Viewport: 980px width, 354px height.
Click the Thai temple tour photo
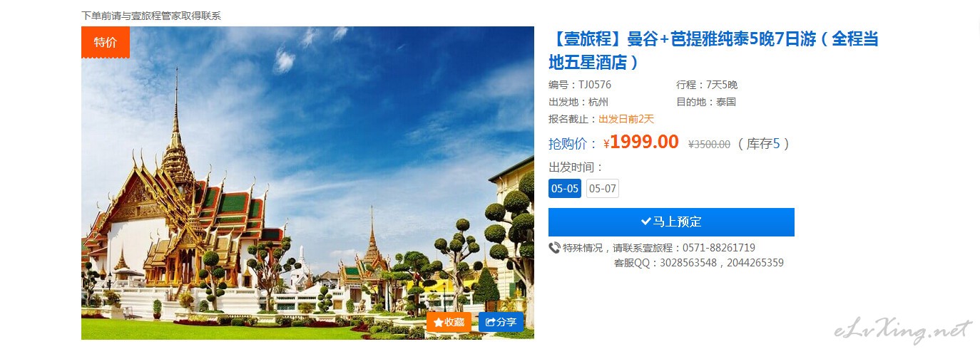pyautogui.click(x=307, y=183)
